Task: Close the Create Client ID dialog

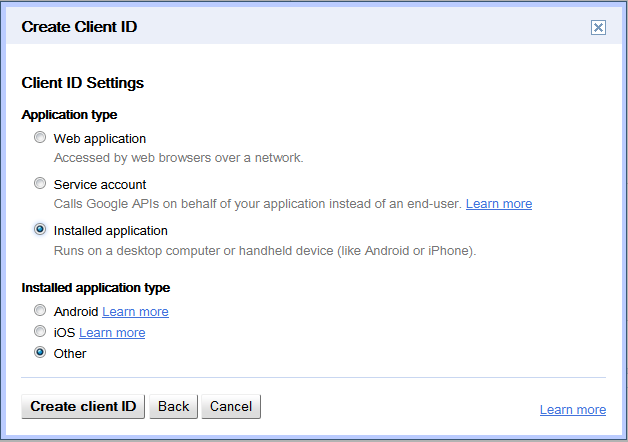Action: pyautogui.click(x=598, y=28)
